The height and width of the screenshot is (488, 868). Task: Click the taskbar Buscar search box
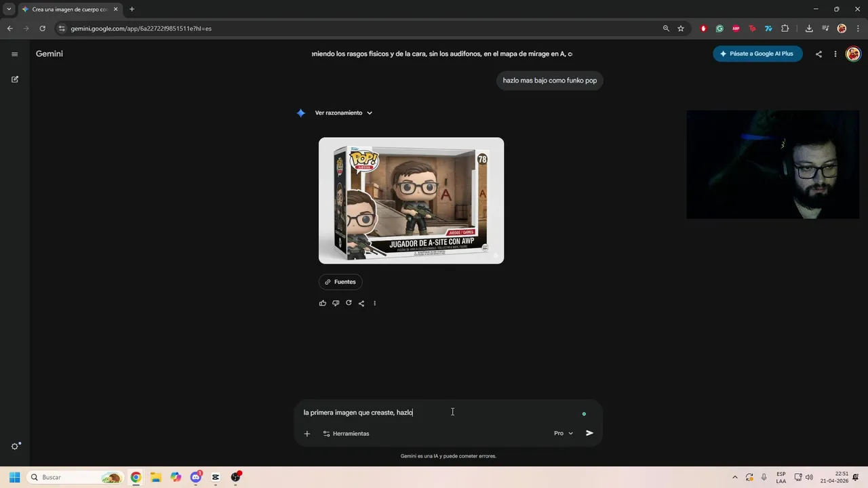(x=76, y=477)
